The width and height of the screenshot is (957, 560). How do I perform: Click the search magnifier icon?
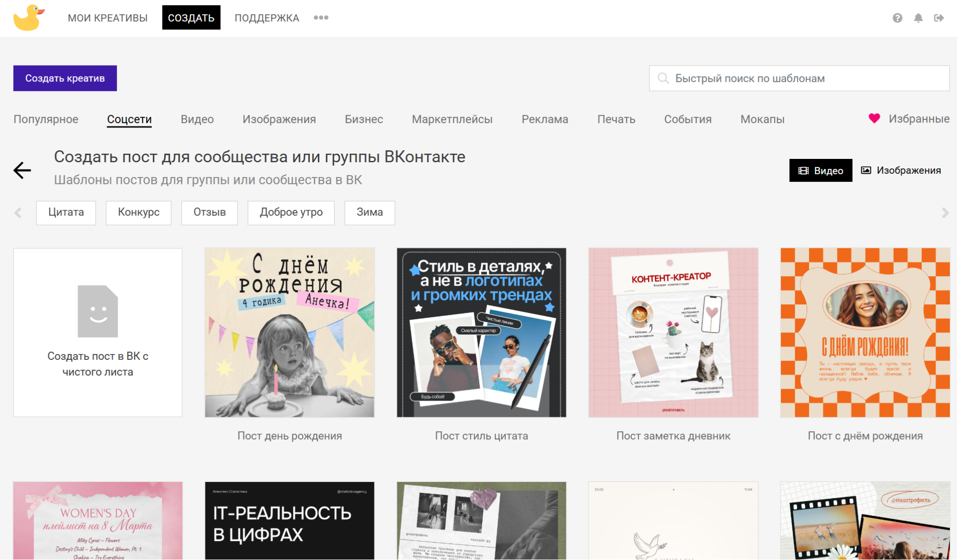click(x=663, y=78)
